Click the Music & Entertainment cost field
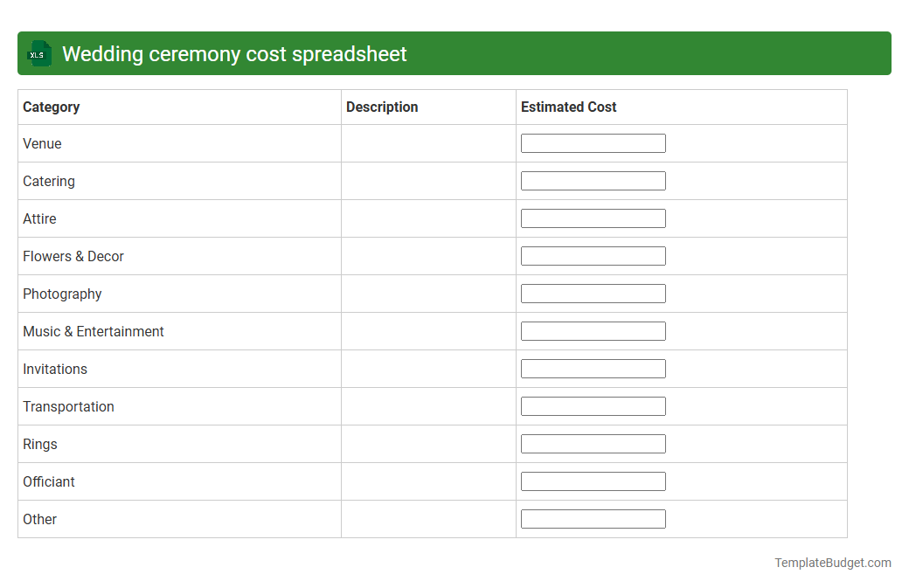 click(593, 330)
